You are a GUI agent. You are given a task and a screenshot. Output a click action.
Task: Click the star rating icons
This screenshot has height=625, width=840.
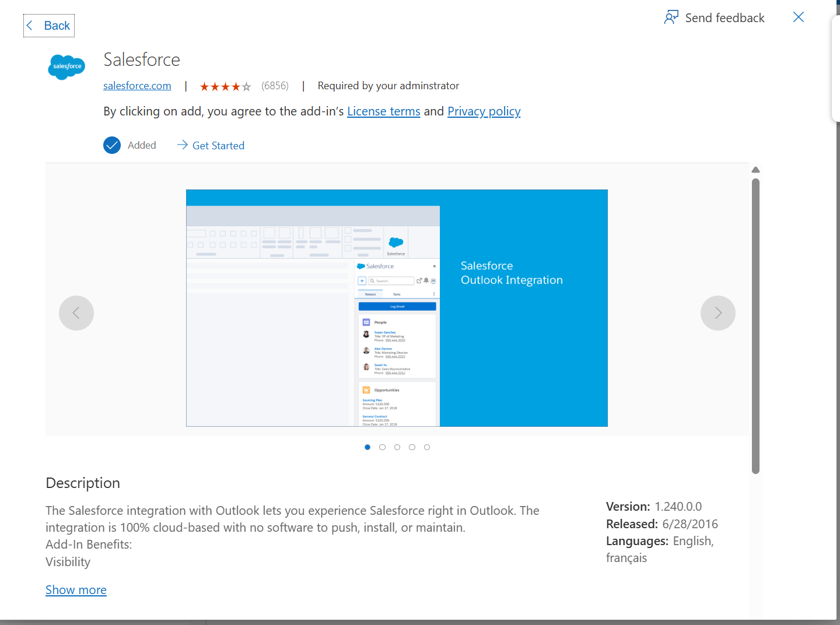(x=225, y=87)
